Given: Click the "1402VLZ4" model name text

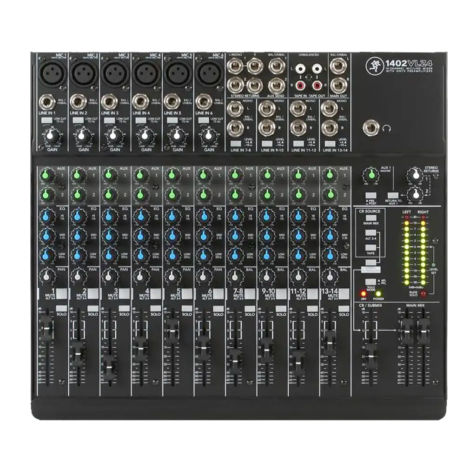Looking at the screenshot, I should [409, 64].
